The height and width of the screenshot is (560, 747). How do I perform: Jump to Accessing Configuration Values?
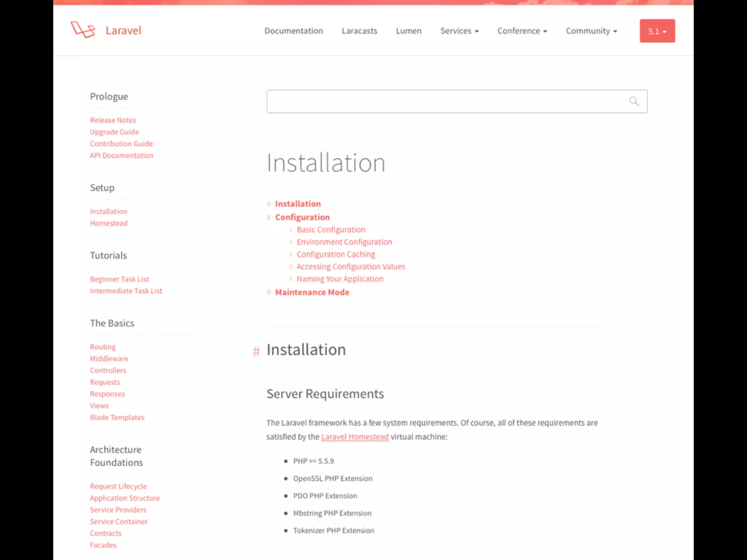351,267
